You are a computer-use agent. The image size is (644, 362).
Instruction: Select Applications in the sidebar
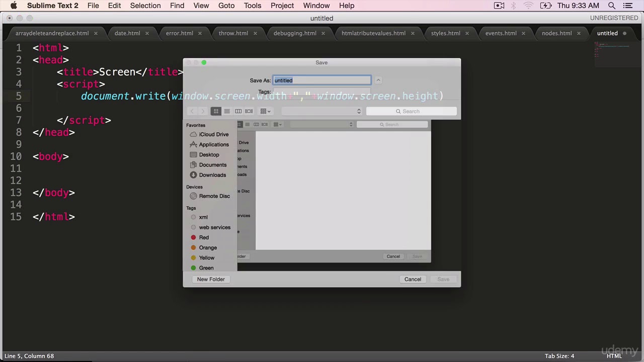210,144
